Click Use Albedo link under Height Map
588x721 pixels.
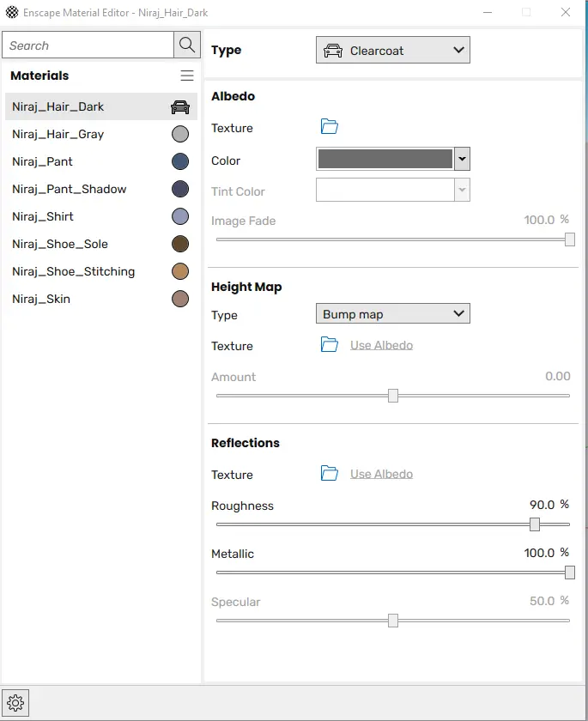click(381, 345)
